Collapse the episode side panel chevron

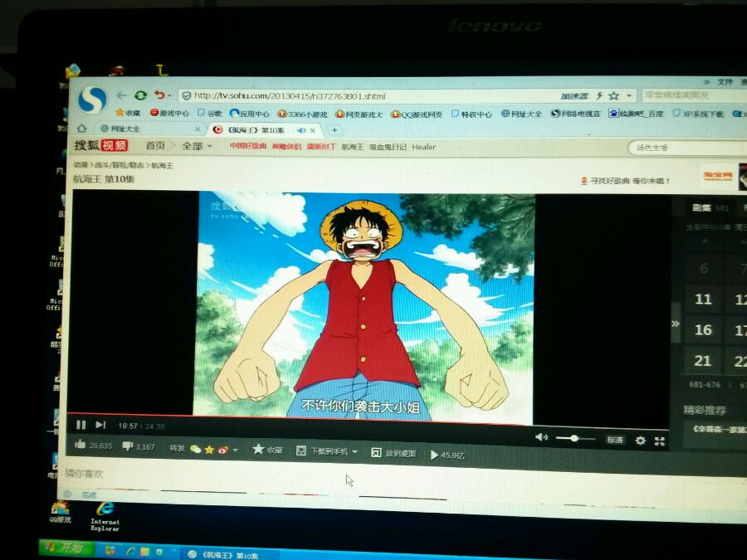click(x=676, y=324)
